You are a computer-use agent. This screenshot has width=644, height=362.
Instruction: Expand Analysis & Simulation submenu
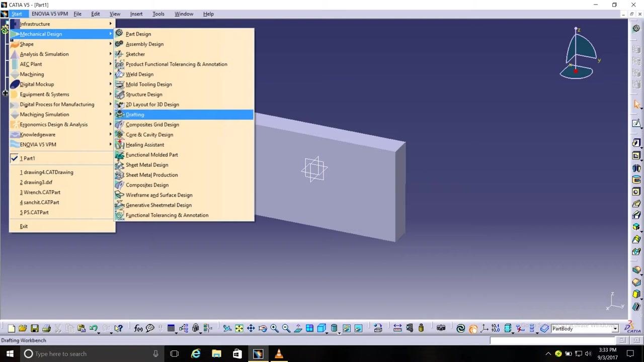[62, 54]
